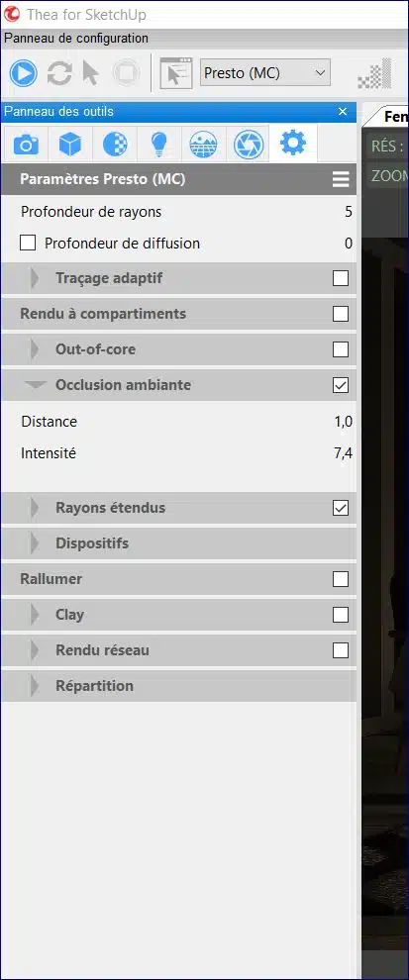This screenshot has width=409, height=980.
Task: Collapse the Occlusion ambiante section arrow
Action: click(x=37, y=385)
